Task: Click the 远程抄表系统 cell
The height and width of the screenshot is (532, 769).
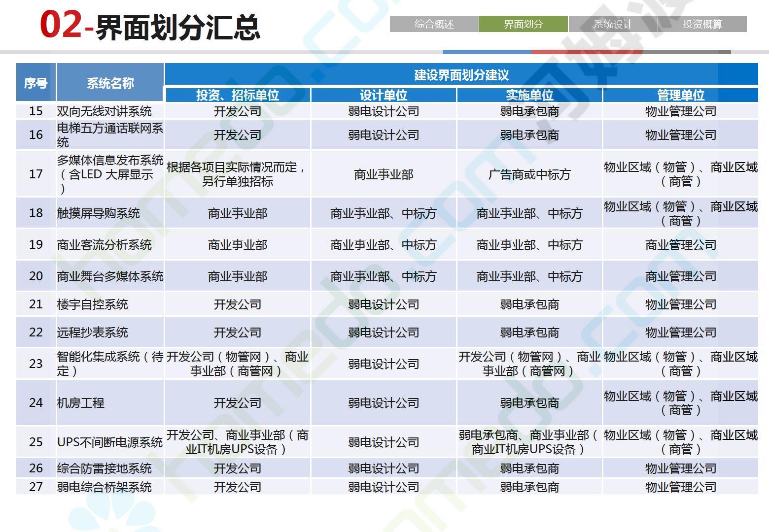Action: click(110, 332)
